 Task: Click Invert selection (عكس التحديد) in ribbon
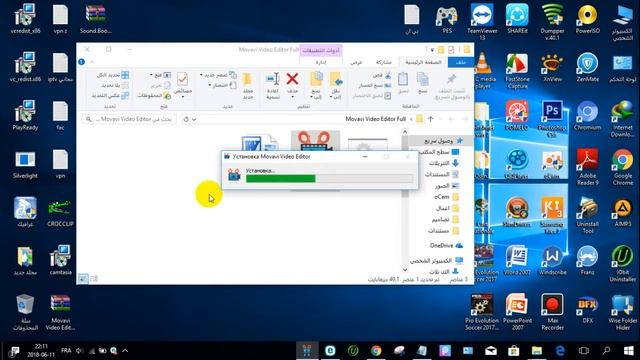click(110, 95)
